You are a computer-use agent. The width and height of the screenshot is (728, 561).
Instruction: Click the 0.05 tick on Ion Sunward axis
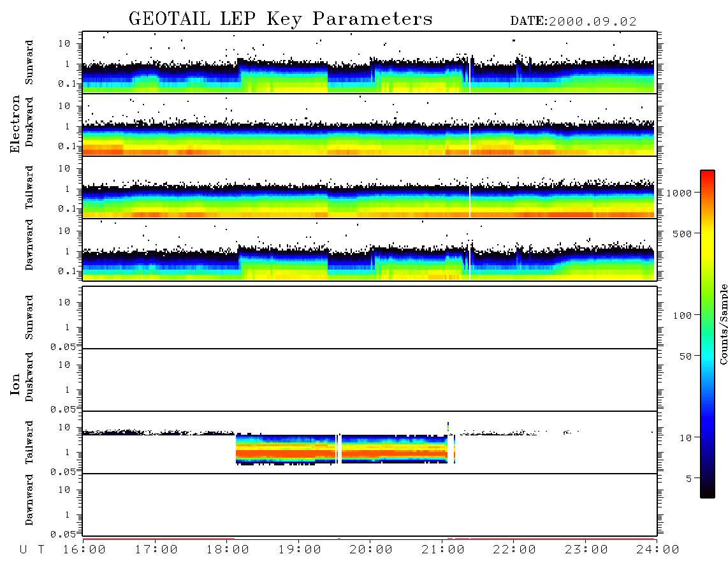pyautogui.click(x=62, y=346)
